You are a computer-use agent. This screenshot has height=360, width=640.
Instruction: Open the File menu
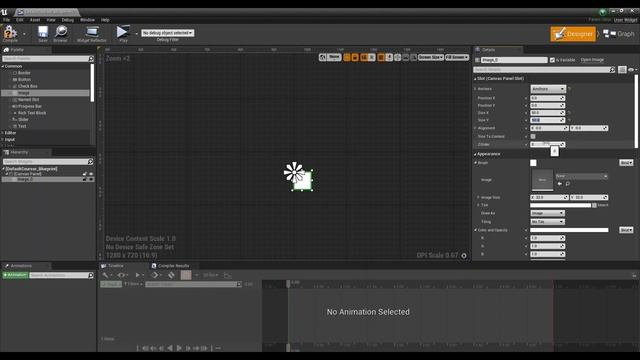(x=7, y=20)
